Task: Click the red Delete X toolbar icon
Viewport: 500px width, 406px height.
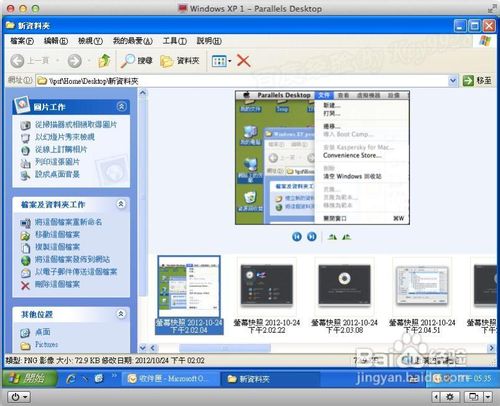Action: click(244, 61)
